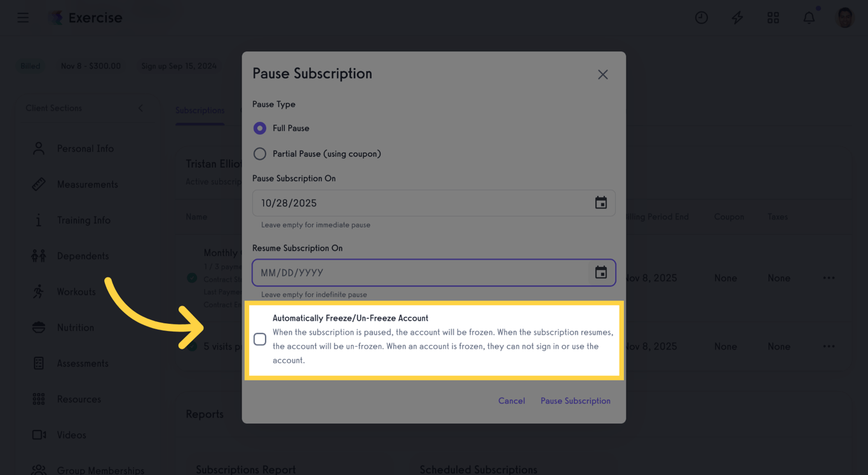Click the Nutrition bowl icon
Viewport: 868px width, 475px height.
(x=38, y=327)
